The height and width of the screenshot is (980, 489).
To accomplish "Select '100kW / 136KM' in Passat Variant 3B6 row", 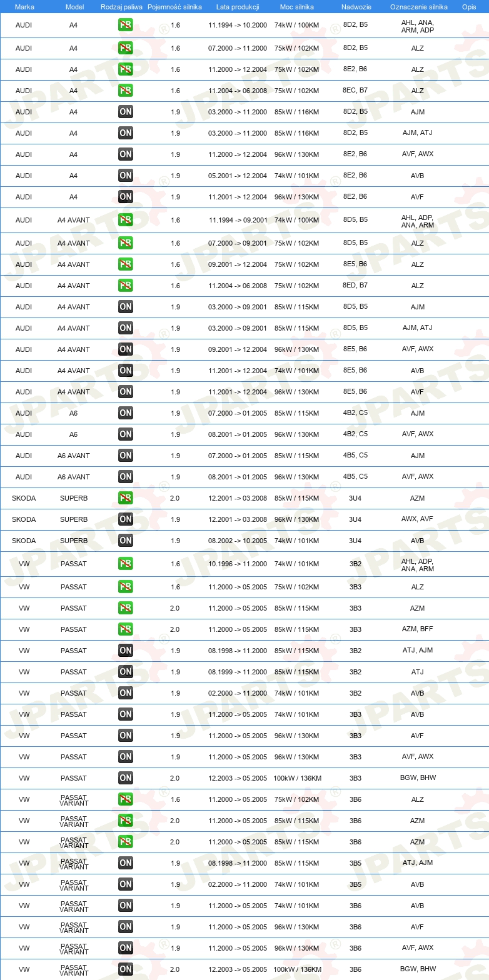I will (297, 969).
